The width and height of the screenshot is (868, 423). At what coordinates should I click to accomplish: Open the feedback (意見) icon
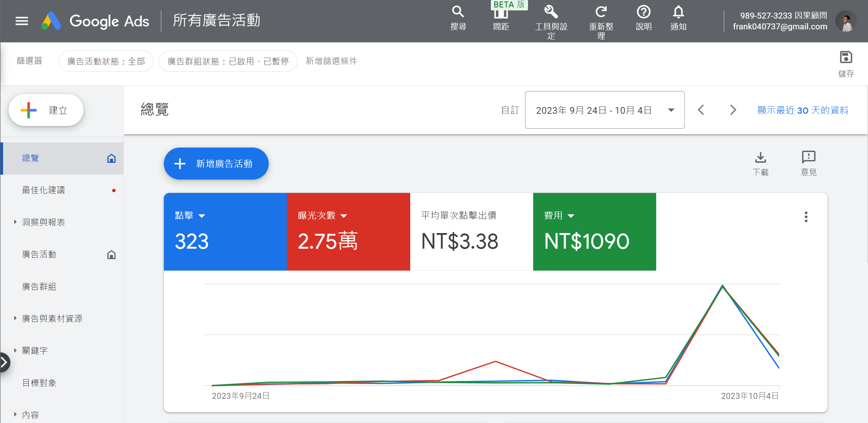point(809,158)
